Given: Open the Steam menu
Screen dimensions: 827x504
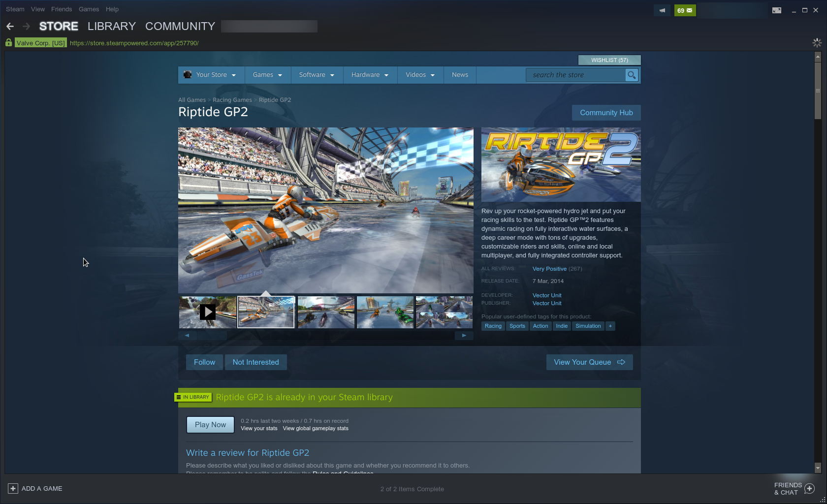Looking at the screenshot, I should [x=15, y=9].
